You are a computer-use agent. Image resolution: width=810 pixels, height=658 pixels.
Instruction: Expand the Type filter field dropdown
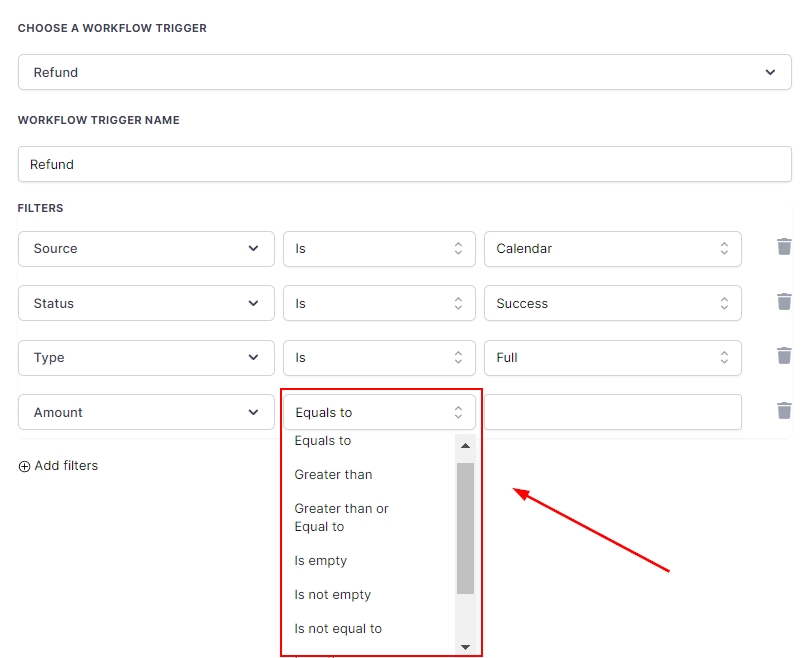click(146, 358)
